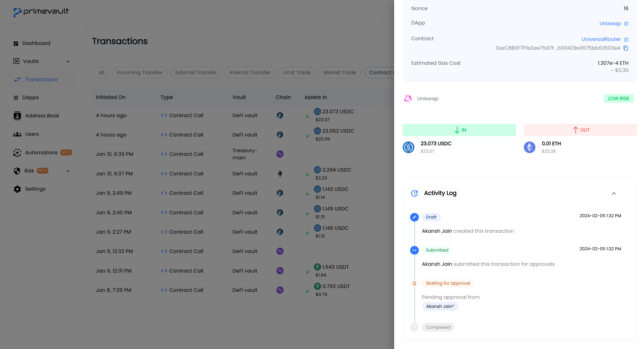The width and height of the screenshot is (644, 349).
Task: Open the UniversalRouter external link icon
Action: pyautogui.click(x=626, y=39)
